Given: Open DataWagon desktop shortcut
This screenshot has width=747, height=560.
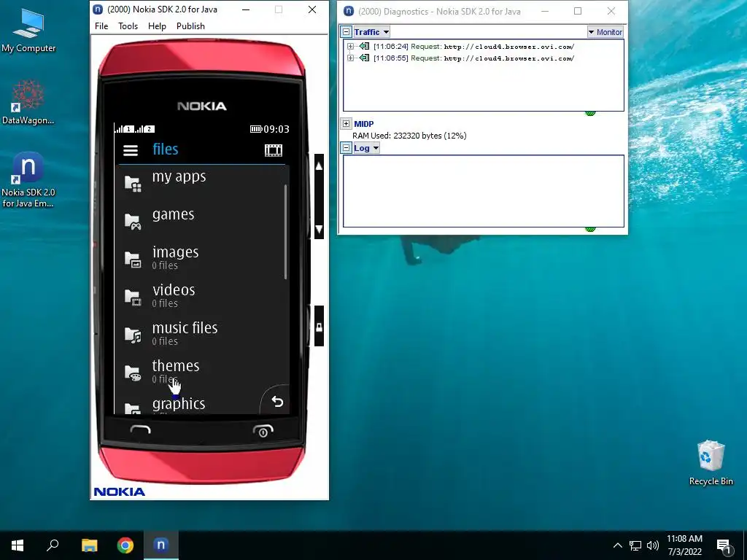Looking at the screenshot, I should tap(28, 102).
